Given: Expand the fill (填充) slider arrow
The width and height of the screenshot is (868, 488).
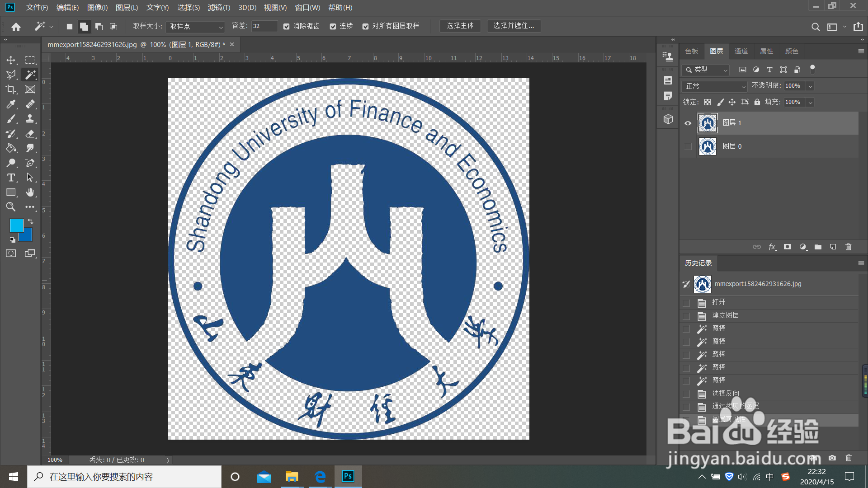Looking at the screenshot, I should (810, 102).
